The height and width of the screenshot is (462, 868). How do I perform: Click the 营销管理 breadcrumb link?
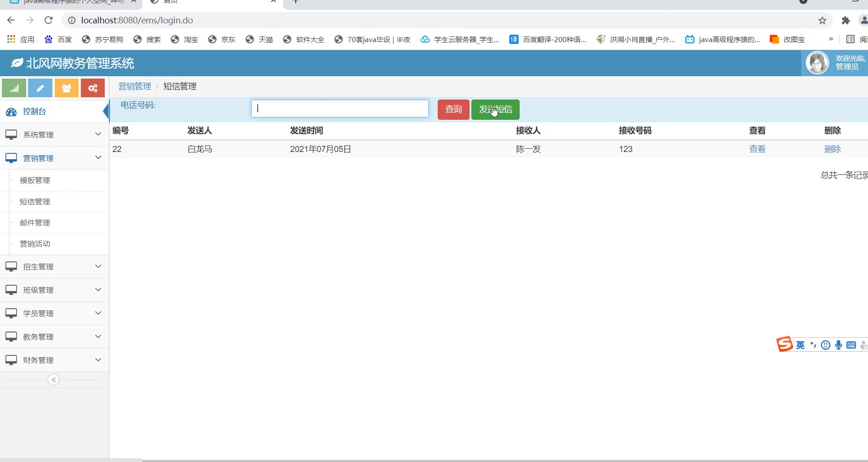(x=135, y=87)
